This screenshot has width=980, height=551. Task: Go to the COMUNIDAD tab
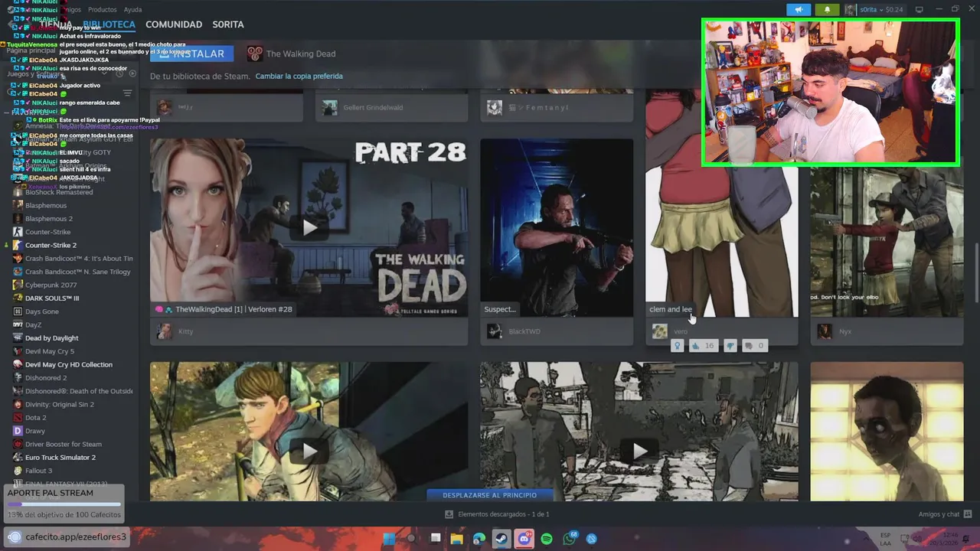tap(174, 24)
